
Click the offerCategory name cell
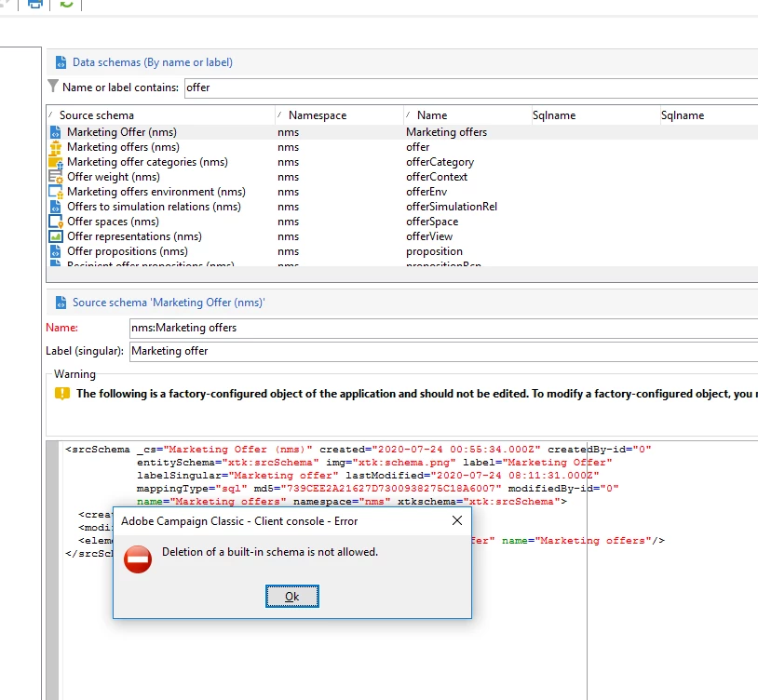pos(440,162)
